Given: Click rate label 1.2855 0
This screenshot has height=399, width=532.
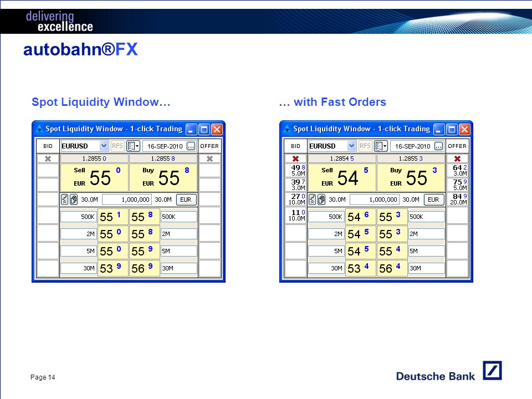Looking at the screenshot, I should pos(94,158).
